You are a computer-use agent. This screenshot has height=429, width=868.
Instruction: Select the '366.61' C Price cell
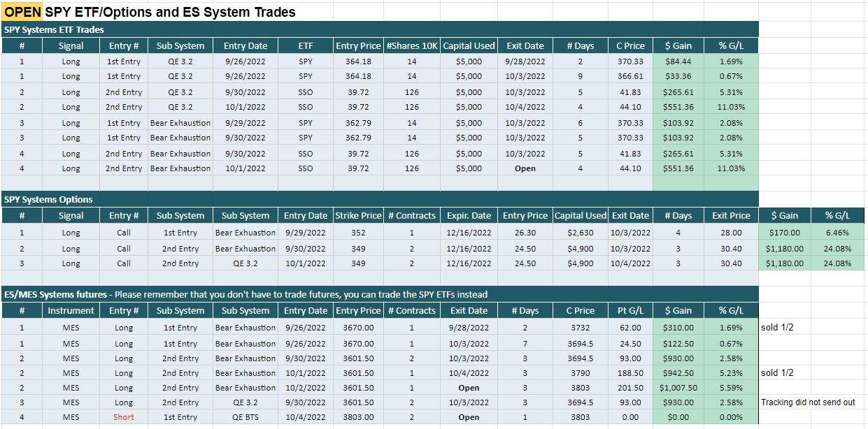pyautogui.click(x=630, y=76)
